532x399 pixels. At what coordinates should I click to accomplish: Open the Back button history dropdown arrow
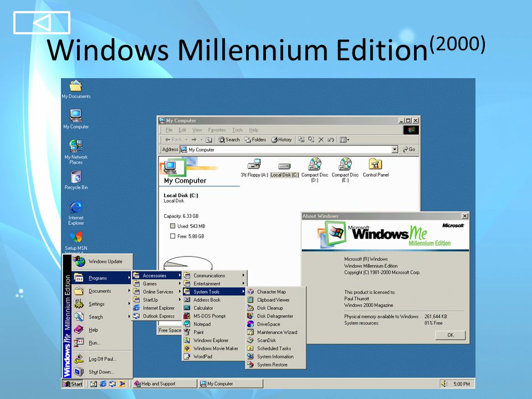click(x=187, y=140)
